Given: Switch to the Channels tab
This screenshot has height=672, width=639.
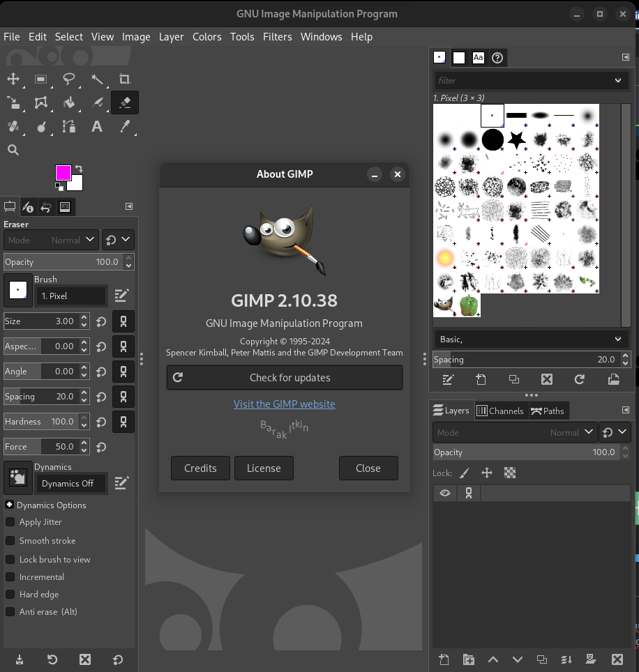Looking at the screenshot, I should pos(500,411).
